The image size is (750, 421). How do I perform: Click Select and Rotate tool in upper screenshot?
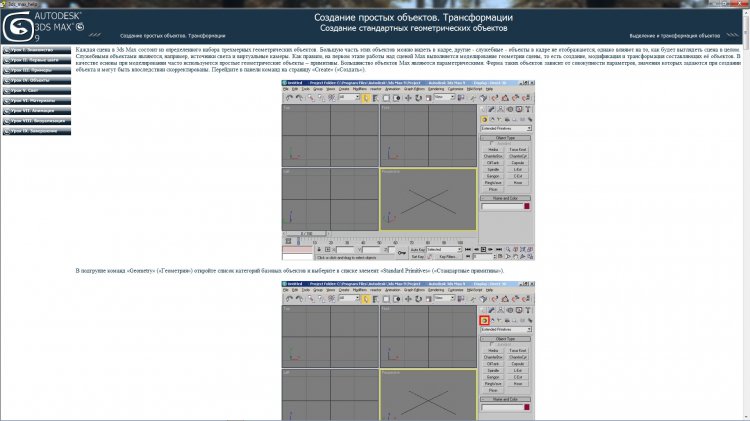click(x=418, y=98)
